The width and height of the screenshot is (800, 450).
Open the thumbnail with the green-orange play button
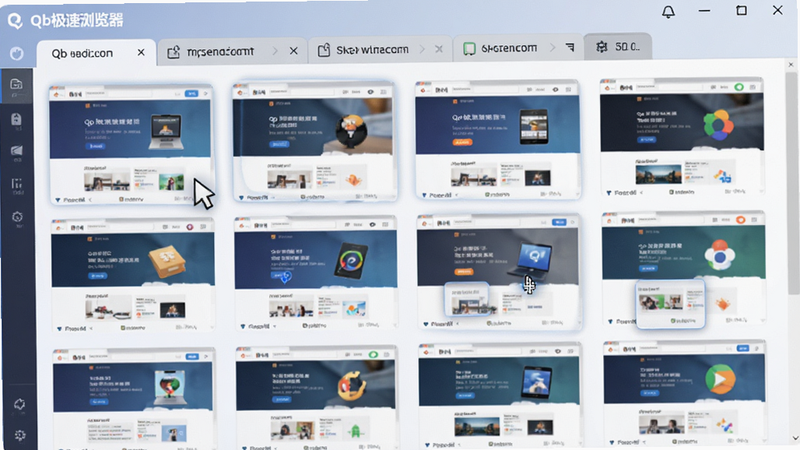pyautogui.click(x=684, y=394)
